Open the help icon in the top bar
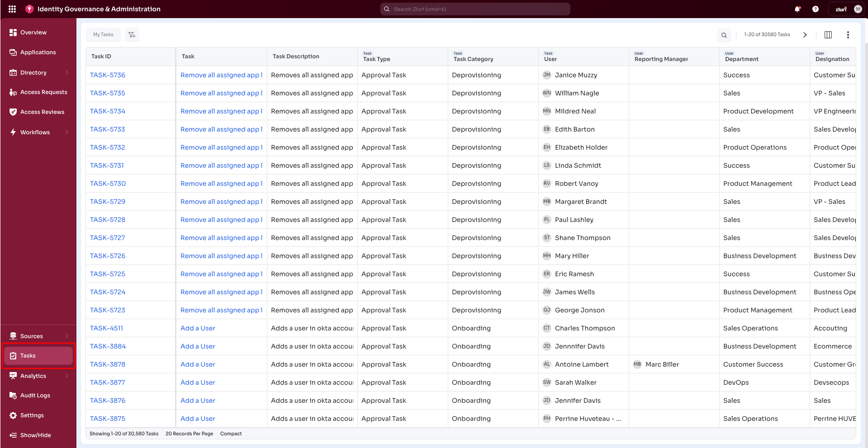 pos(816,9)
